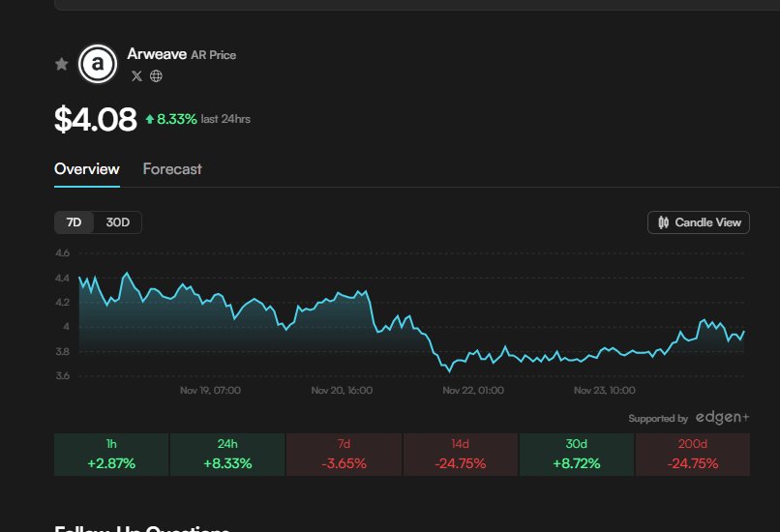
Task: Switch to the Forecast tab
Action: point(172,169)
